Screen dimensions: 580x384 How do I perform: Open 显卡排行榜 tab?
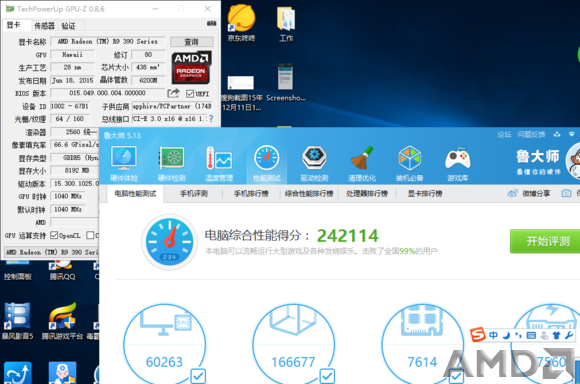[425, 193]
